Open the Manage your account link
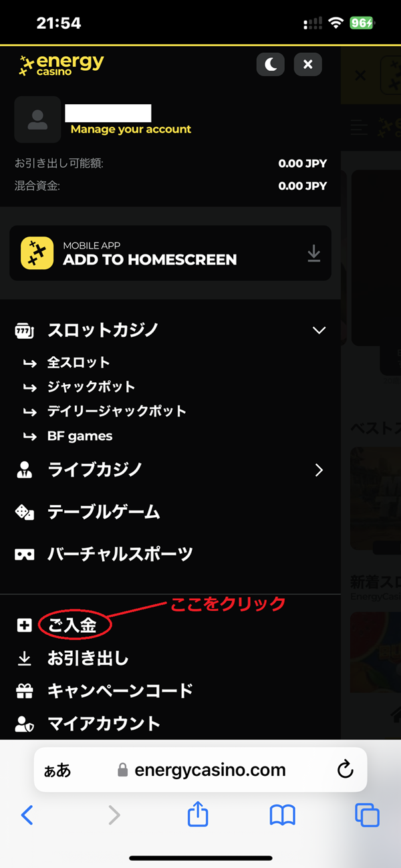Screen dimensions: 401x868 (131, 130)
